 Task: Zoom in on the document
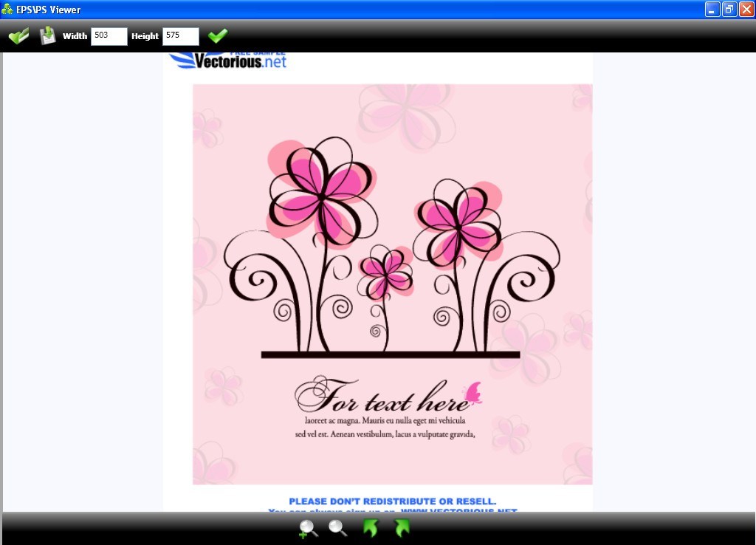309,529
